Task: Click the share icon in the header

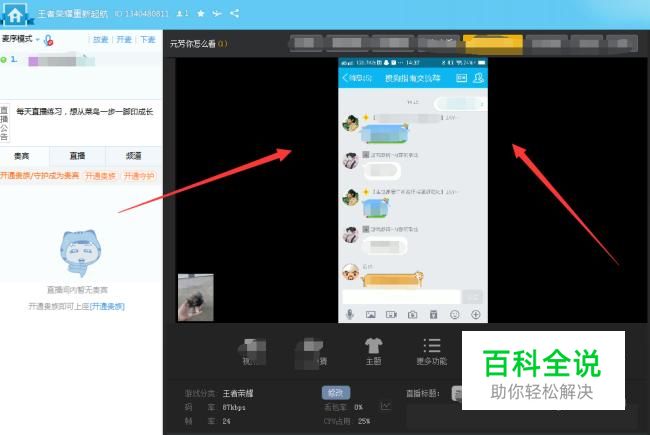Action: pos(234,13)
